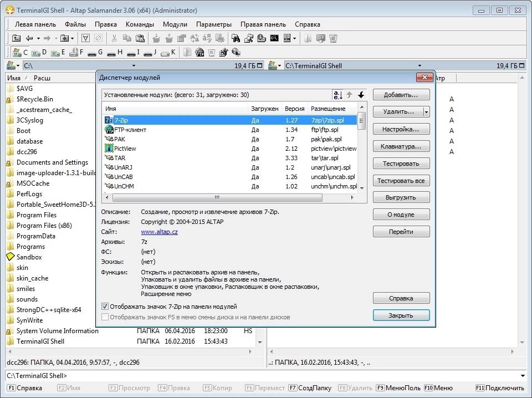Screen dimensions: 532x398
Task: Expand left panel C:\ path history dropdown
Action: [x=134, y=65]
